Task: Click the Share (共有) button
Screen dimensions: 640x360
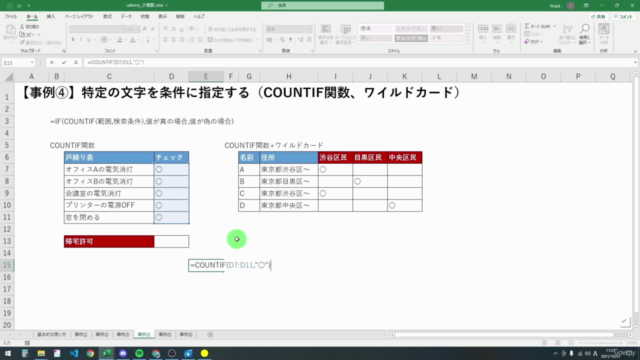Action: 598,17
